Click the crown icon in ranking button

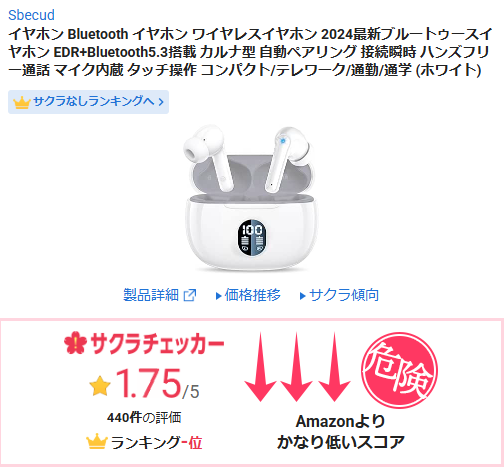[x=22, y=102]
